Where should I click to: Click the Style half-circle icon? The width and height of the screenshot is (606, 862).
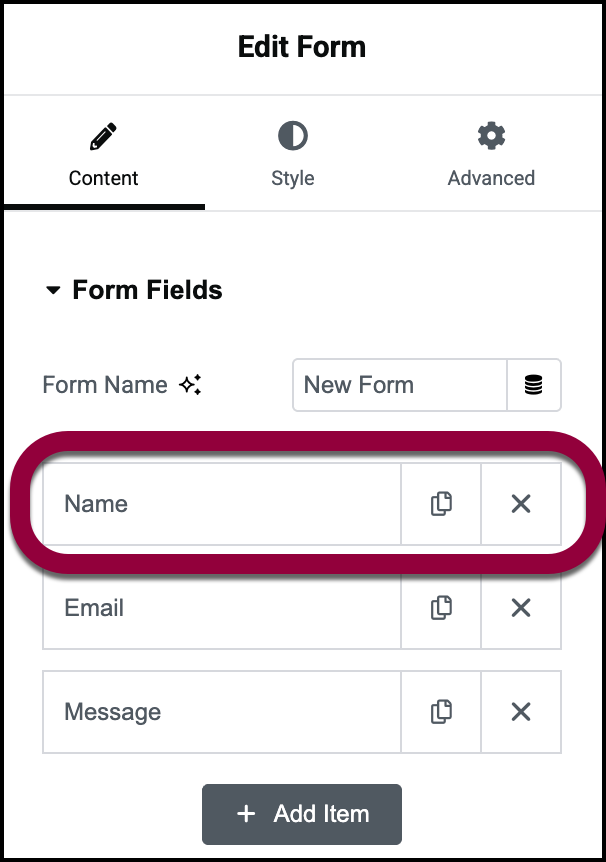pyautogui.click(x=292, y=136)
